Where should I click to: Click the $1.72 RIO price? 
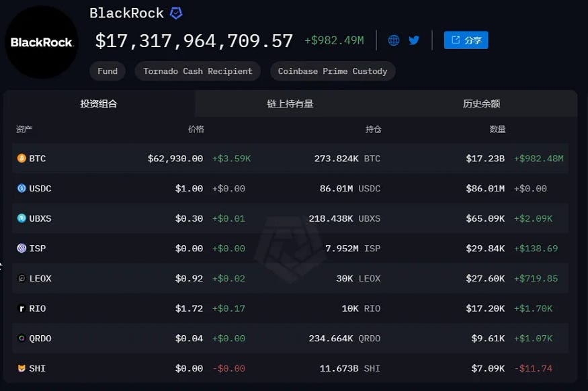tap(189, 308)
